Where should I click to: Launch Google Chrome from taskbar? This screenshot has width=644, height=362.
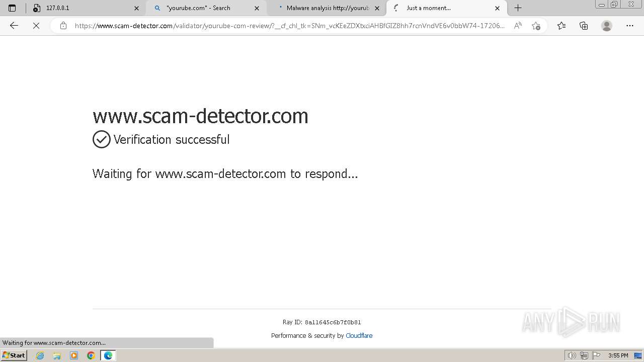tap(91, 355)
